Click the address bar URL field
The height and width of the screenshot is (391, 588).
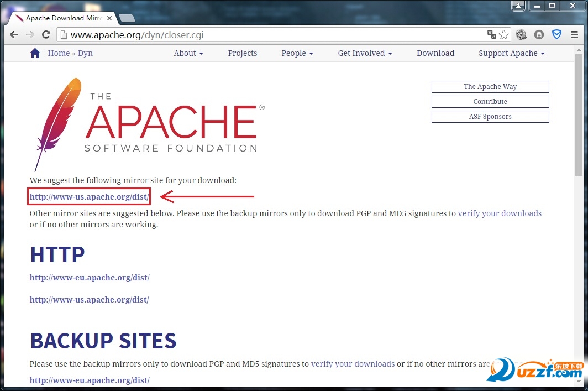click(x=276, y=35)
